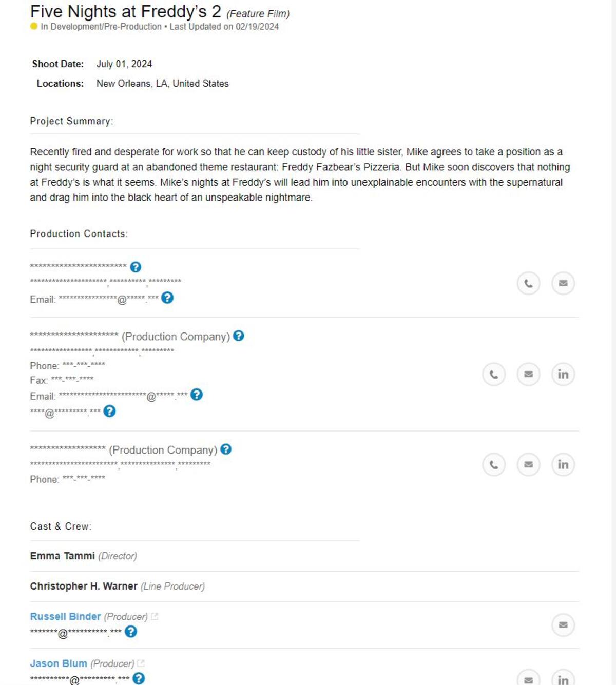Image resolution: width=616 pixels, height=685 pixels.
Task: Click help icon beside Russell Binder's hidden email
Action: click(x=131, y=631)
